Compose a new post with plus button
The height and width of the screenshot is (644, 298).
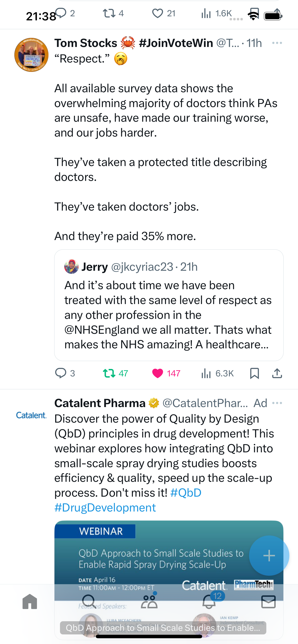[x=269, y=556]
